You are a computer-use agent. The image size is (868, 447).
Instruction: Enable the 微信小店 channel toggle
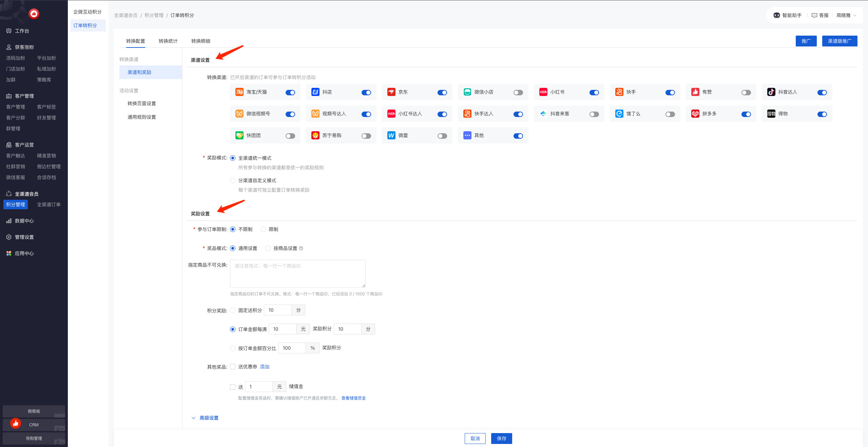pyautogui.click(x=518, y=93)
